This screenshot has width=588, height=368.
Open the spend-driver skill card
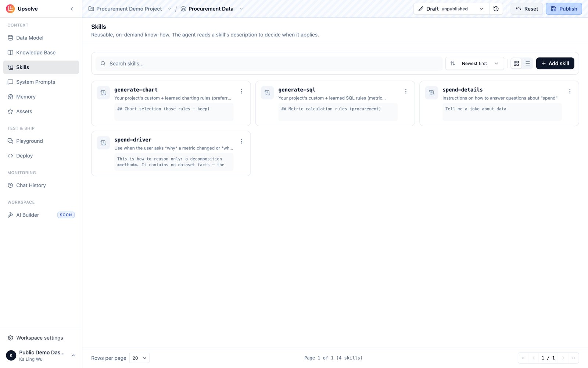tap(171, 153)
